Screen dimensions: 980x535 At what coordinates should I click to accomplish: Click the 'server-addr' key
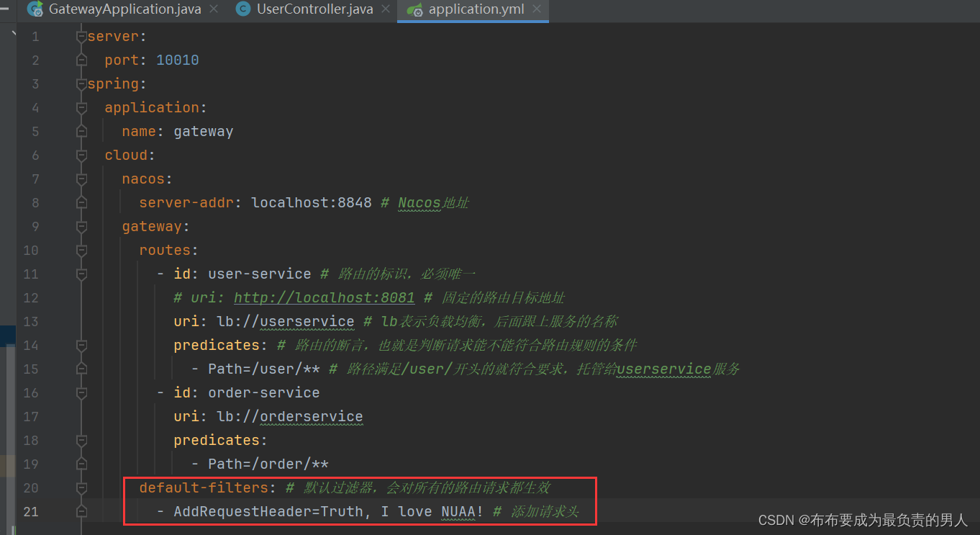coord(186,202)
